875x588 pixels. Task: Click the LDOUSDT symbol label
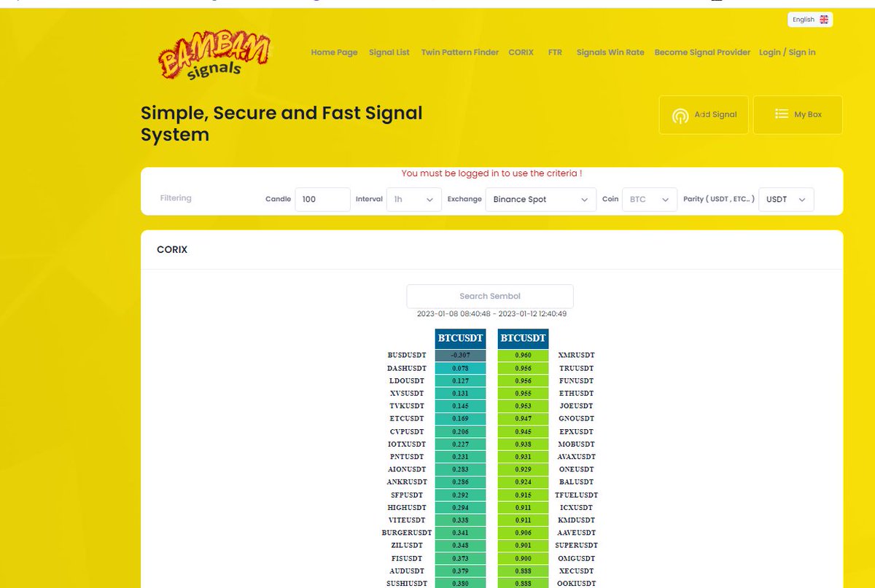tap(408, 381)
